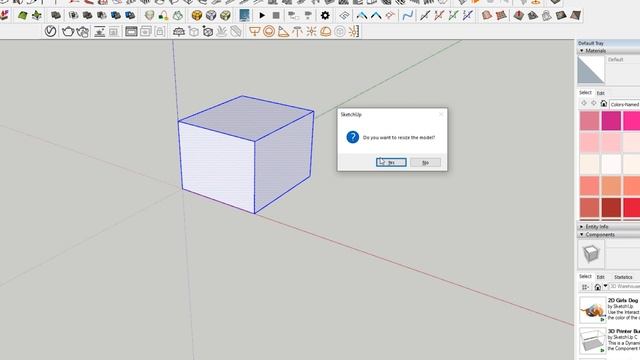Close the SketchUp resize dialog
This screenshot has height=360, width=640.
click(441, 114)
